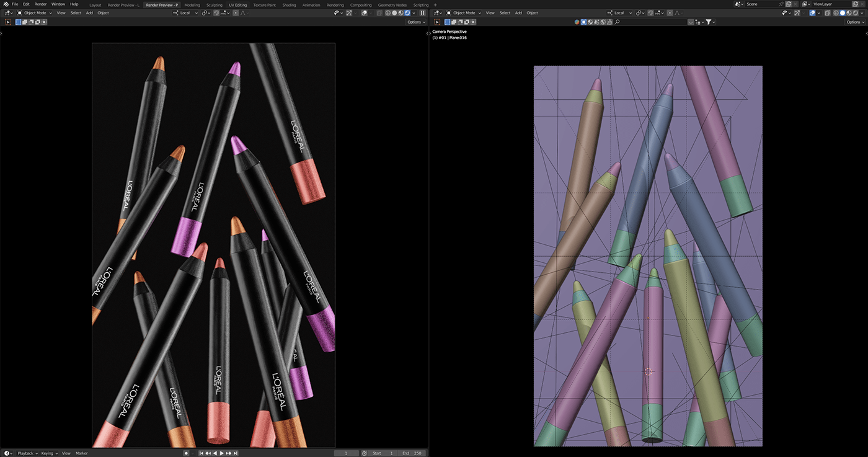Click the pin scene icon next to Scene field
The image size is (868, 457).
point(780,4)
